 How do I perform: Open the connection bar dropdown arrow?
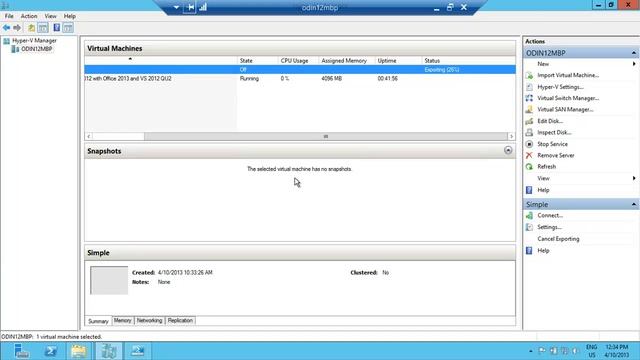(x=176, y=7)
